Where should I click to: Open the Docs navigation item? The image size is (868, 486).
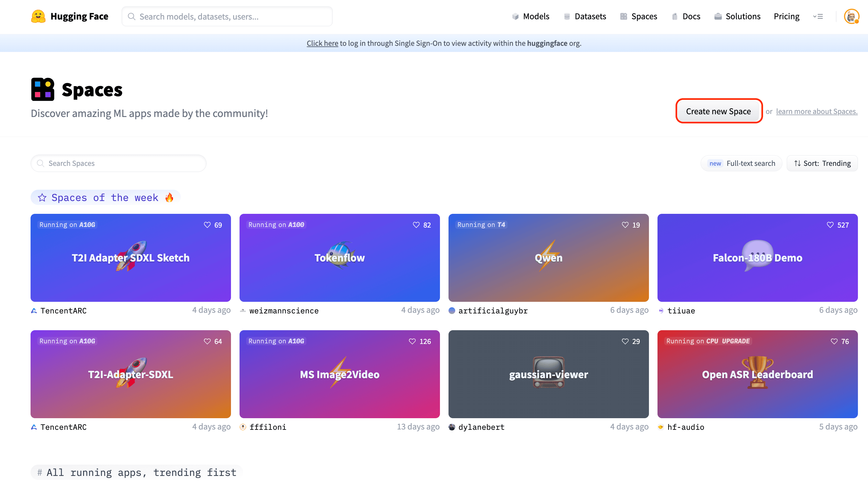point(686,16)
